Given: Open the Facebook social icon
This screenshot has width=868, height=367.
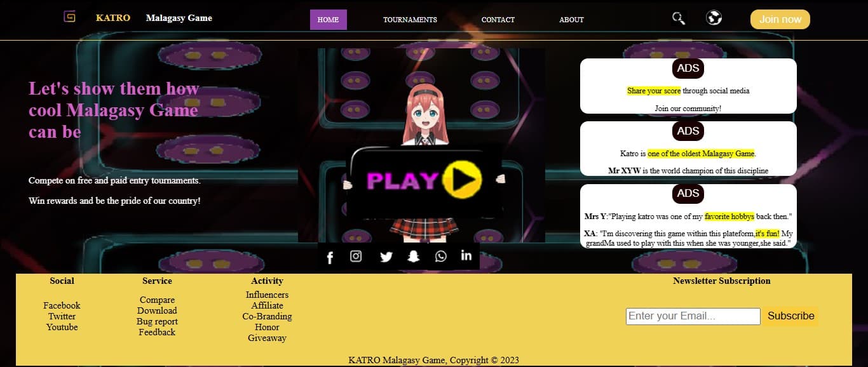Looking at the screenshot, I should (x=330, y=257).
